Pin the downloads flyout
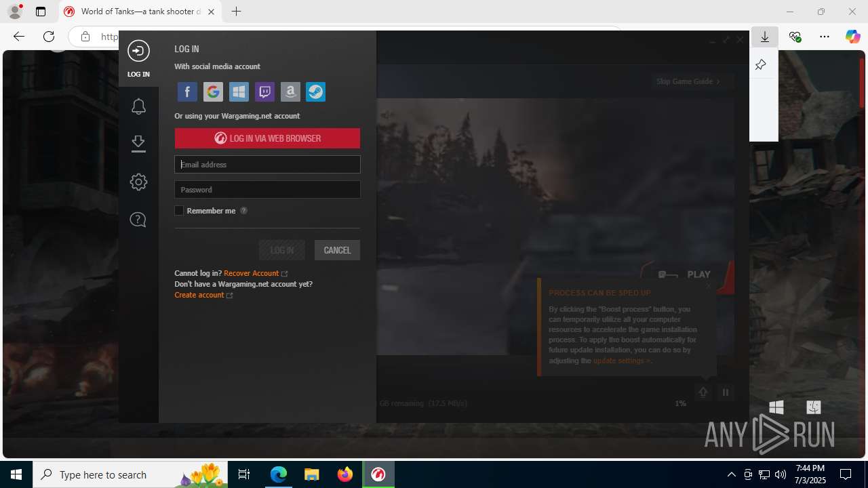This screenshot has height=488, width=868. 761,65
